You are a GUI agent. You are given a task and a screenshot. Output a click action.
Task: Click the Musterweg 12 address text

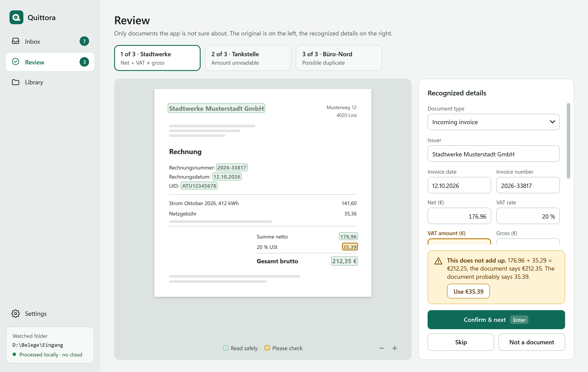341,107
